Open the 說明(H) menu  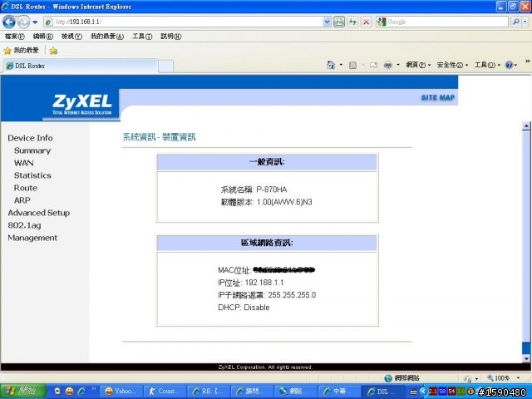pyautogui.click(x=170, y=37)
